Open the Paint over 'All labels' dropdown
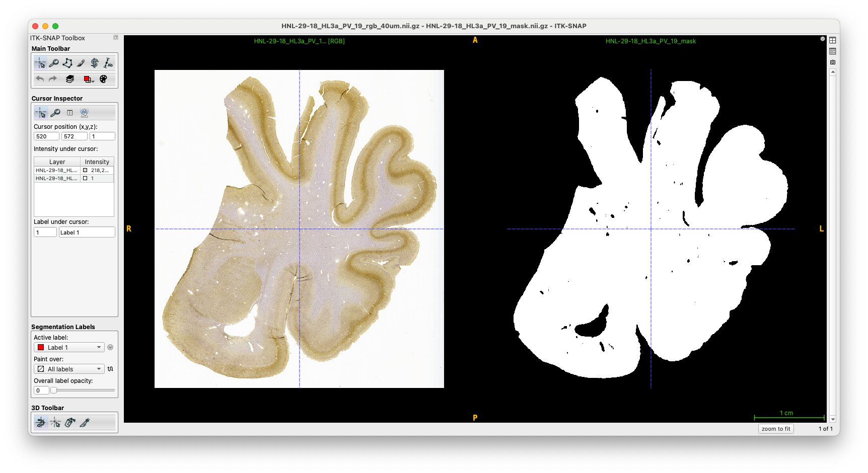Image resolution: width=868 pixels, height=473 pixels. (69, 369)
